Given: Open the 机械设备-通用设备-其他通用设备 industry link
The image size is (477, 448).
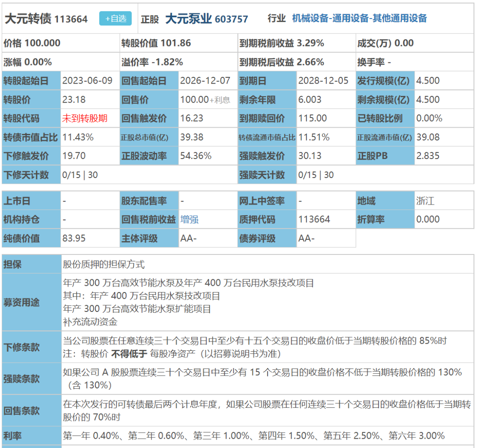Looking at the screenshot, I should tap(359, 18).
